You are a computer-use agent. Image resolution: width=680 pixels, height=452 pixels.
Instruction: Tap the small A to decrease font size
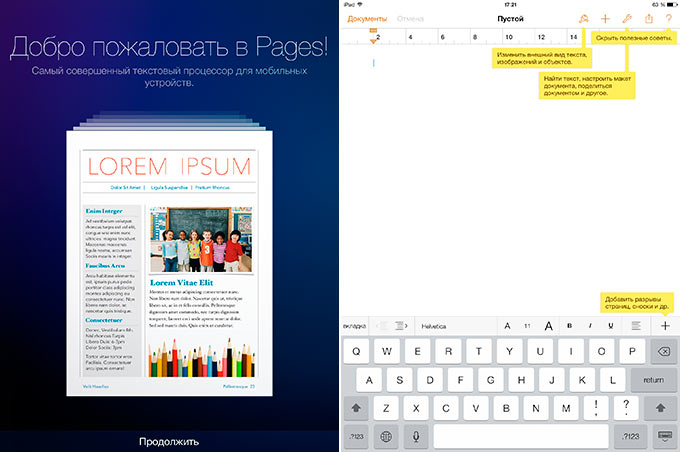pos(507,326)
